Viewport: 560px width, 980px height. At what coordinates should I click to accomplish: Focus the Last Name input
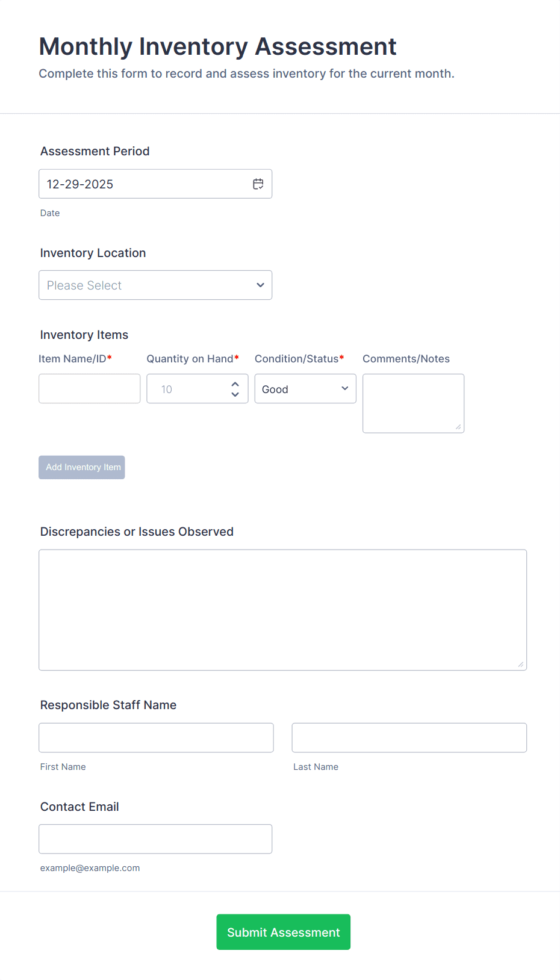(409, 737)
